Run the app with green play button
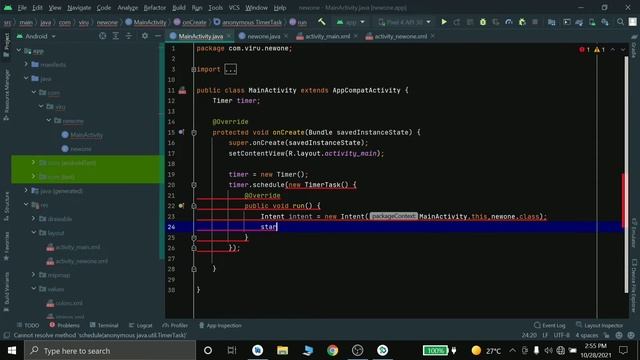 pos(444,22)
